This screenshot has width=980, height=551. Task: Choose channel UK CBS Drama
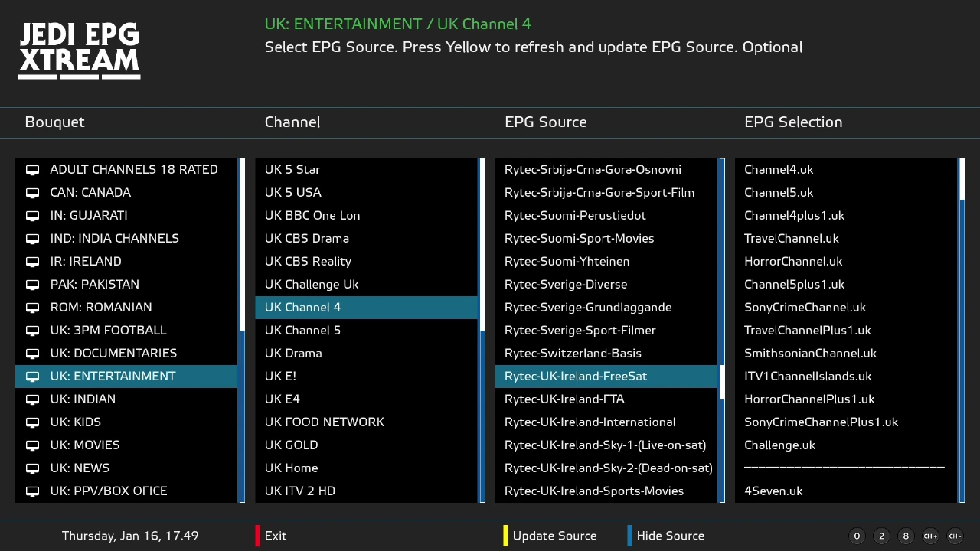(x=366, y=239)
